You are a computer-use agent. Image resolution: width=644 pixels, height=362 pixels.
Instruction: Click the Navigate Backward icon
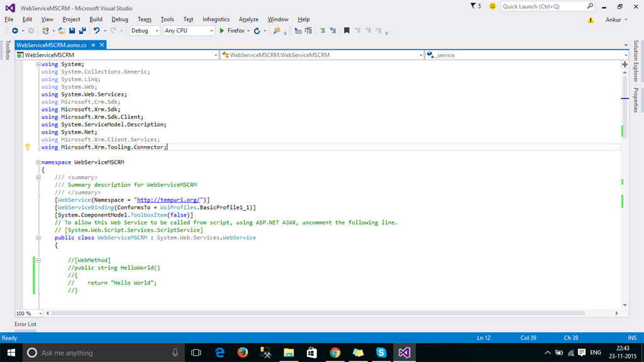pos(15,30)
